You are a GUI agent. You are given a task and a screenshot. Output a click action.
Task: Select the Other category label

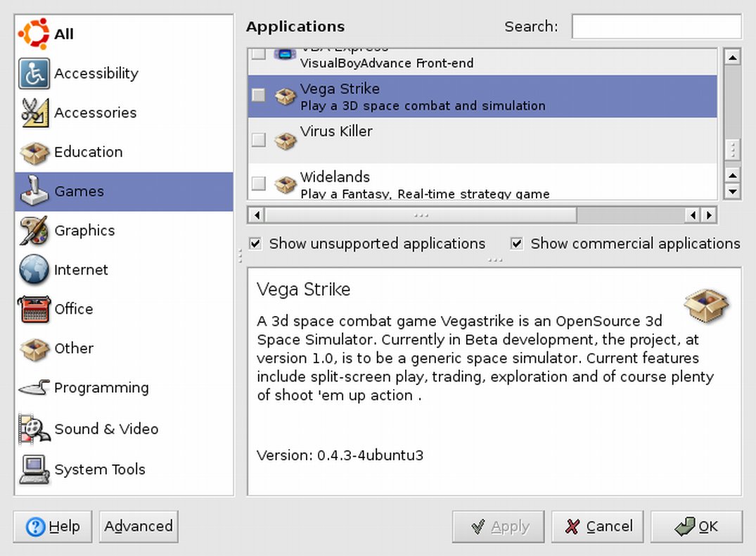[74, 348]
